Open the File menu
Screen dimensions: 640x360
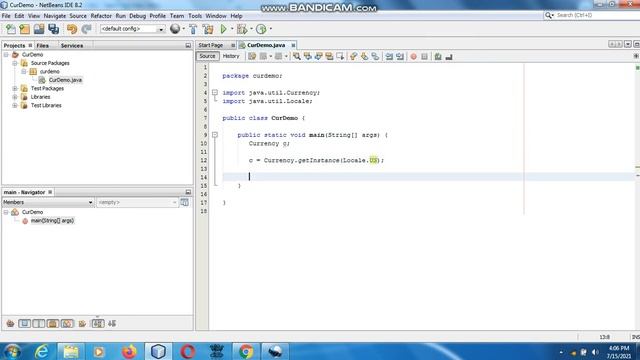6,16
